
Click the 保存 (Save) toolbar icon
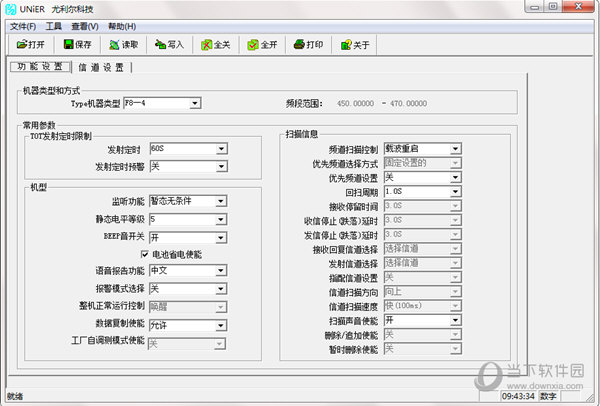pyautogui.click(x=68, y=44)
